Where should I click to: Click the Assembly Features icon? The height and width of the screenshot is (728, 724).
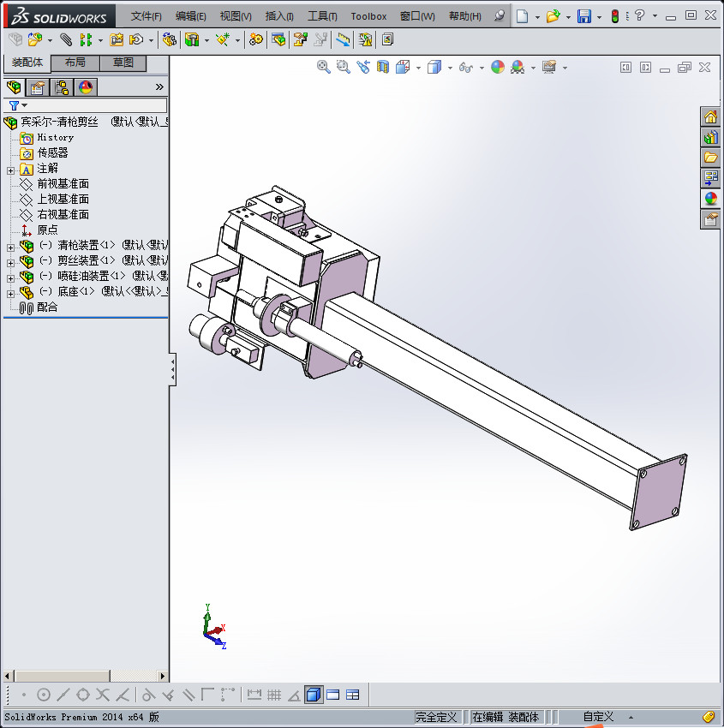click(x=192, y=40)
